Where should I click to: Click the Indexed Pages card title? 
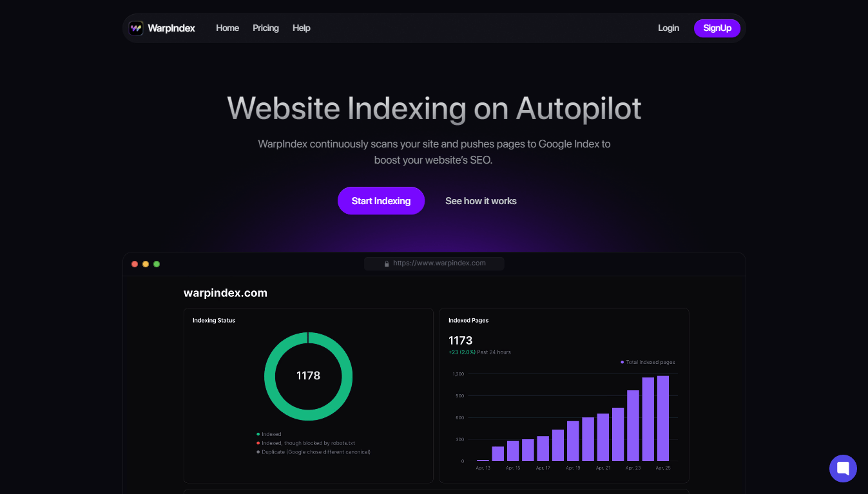coord(468,320)
